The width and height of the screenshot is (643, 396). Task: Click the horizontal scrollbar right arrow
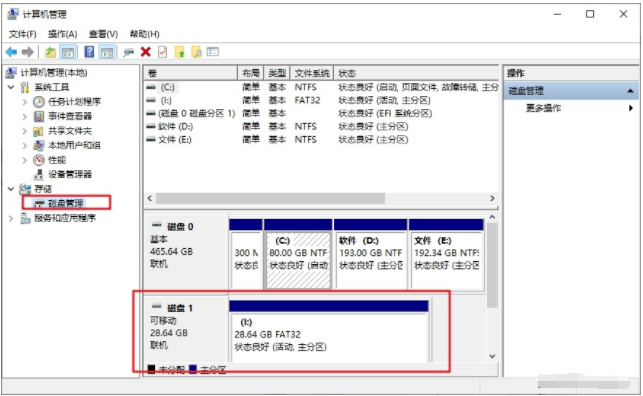tap(492, 198)
